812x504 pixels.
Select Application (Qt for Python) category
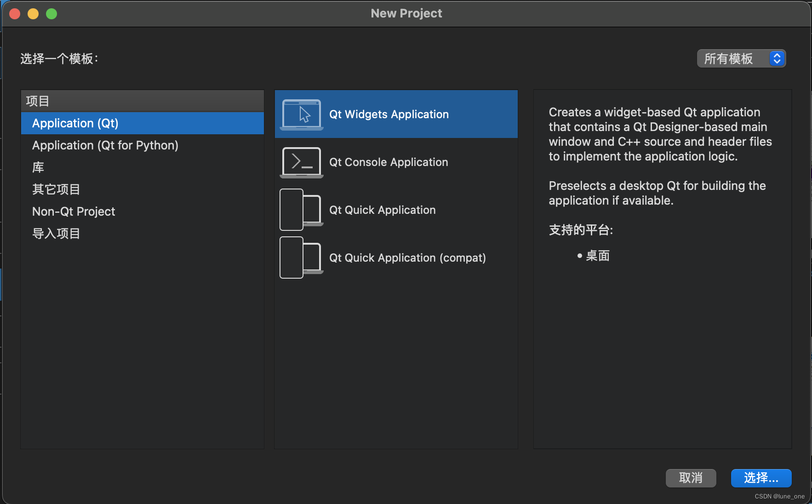point(105,145)
